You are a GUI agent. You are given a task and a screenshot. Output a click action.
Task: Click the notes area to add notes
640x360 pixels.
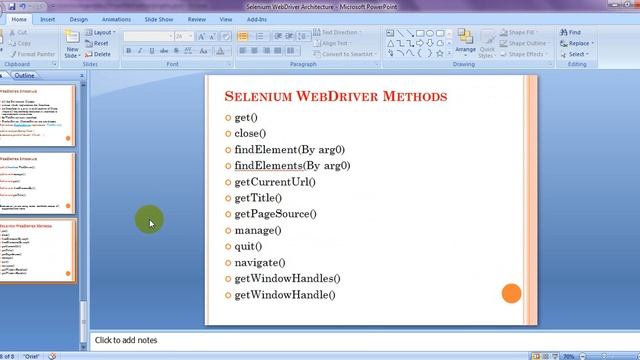[364, 340]
